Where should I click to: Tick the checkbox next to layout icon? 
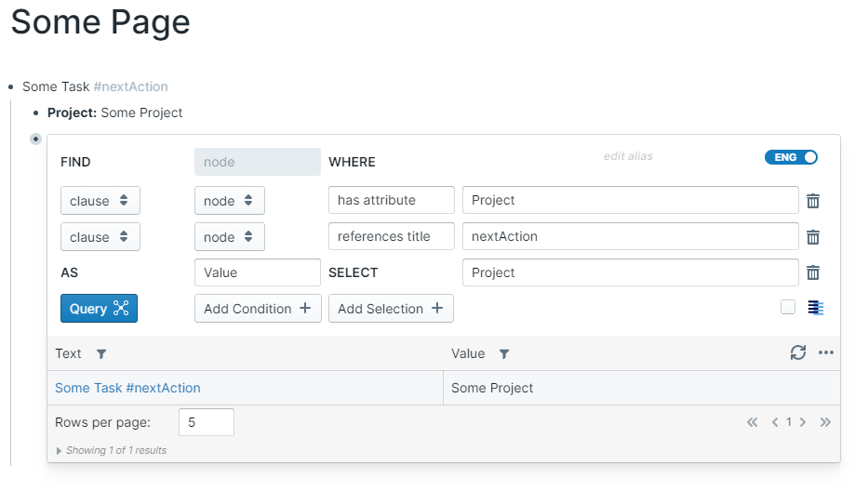tap(788, 307)
